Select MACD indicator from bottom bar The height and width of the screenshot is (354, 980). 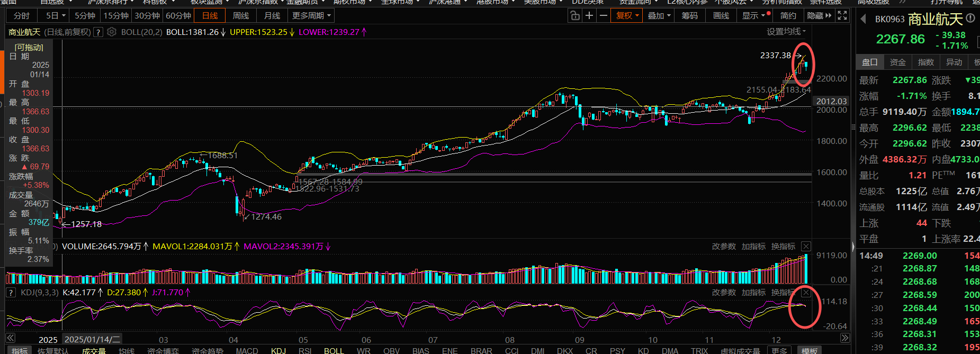pyautogui.click(x=247, y=350)
